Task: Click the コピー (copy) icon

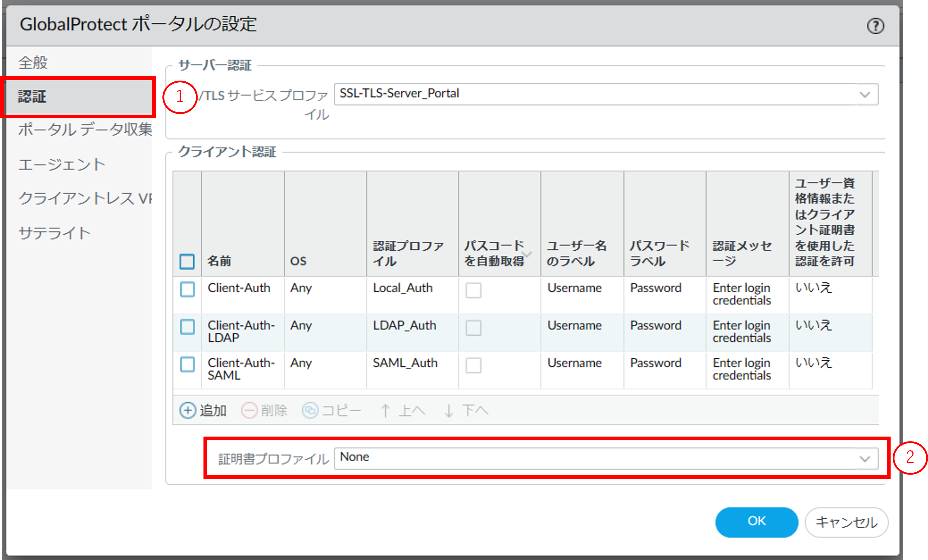Action: click(310, 411)
